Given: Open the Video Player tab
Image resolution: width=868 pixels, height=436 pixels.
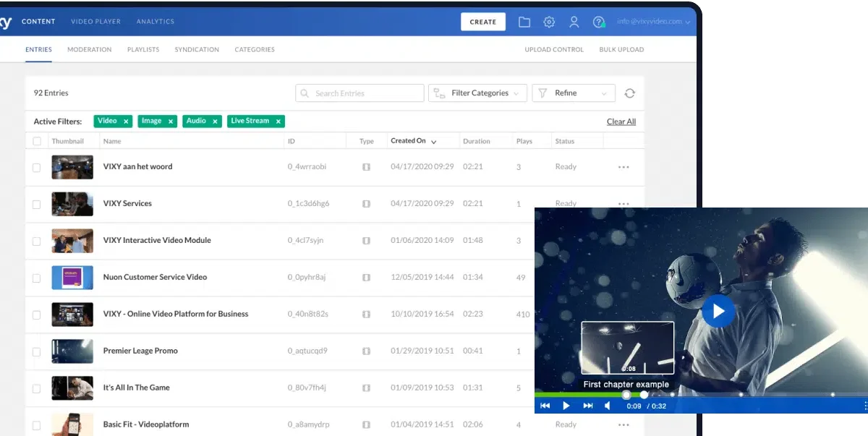Looking at the screenshot, I should (95, 22).
